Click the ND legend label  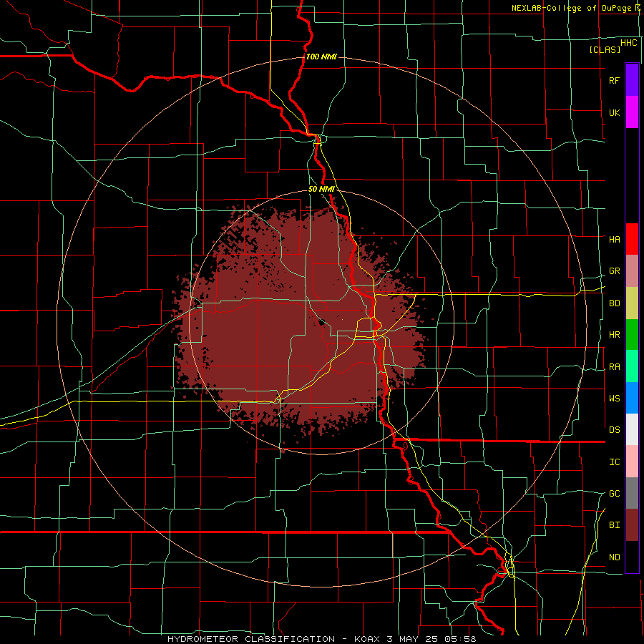(x=614, y=557)
